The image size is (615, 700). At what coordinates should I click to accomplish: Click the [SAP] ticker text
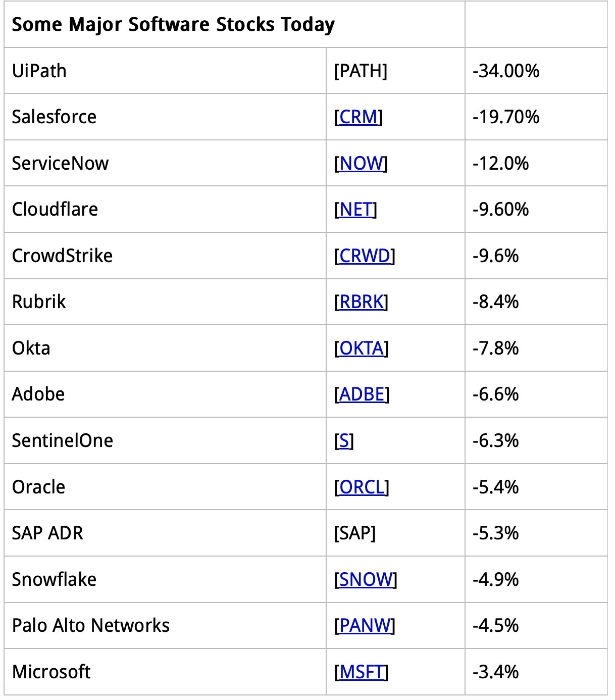click(x=355, y=533)
